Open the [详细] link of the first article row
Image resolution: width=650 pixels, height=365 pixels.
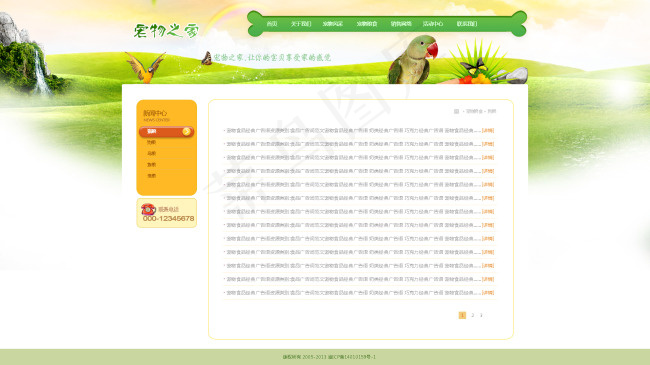[x=488, y=131]
